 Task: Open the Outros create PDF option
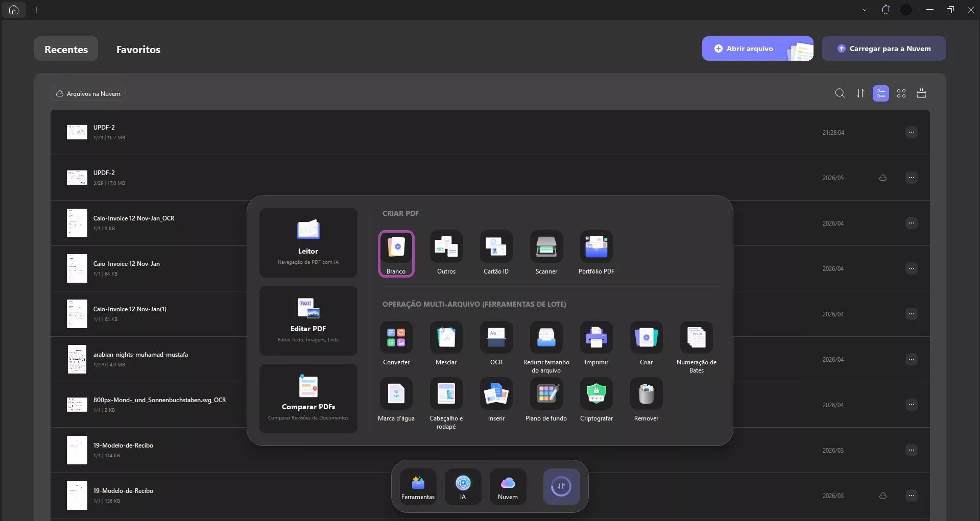(446, 254)
